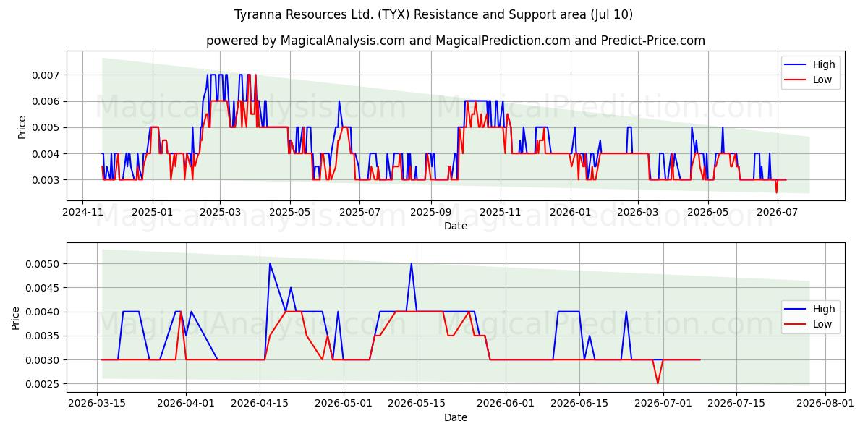Click the 0.0030 price tick label

pyautogui.click(x=44, y=360)
